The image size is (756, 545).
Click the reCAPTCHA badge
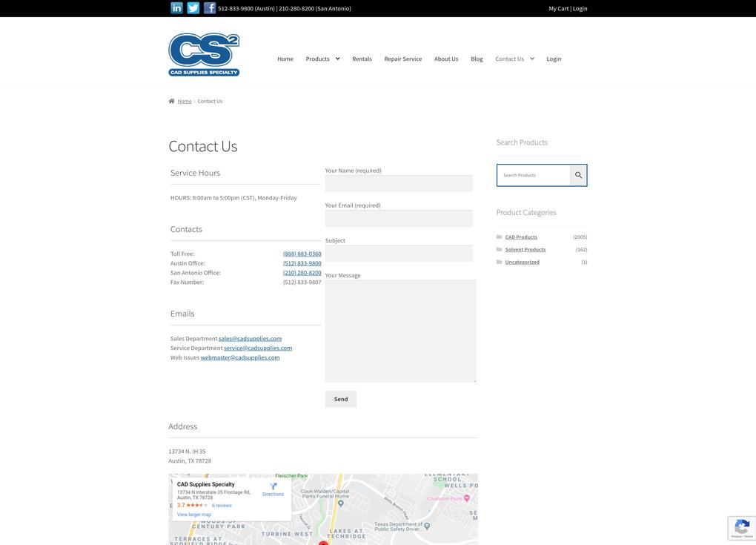(x=742, y=528)
